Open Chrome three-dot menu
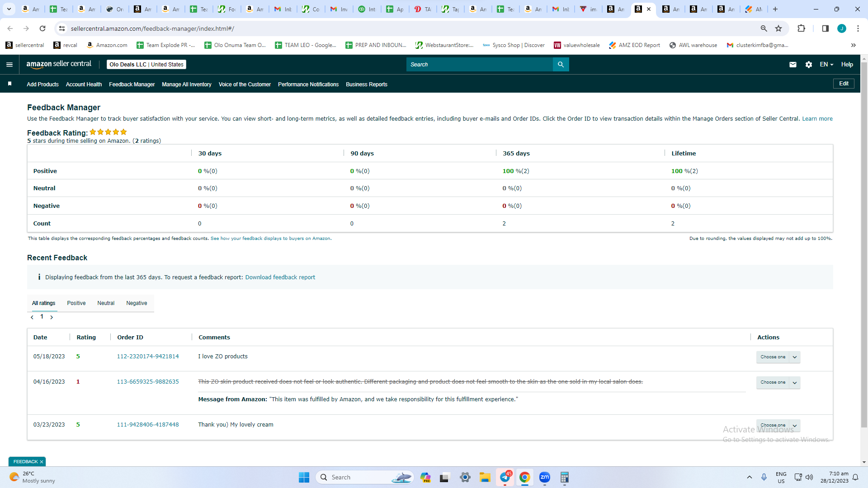The width and height of the screenshot is (868, 488). pos(858,28)
